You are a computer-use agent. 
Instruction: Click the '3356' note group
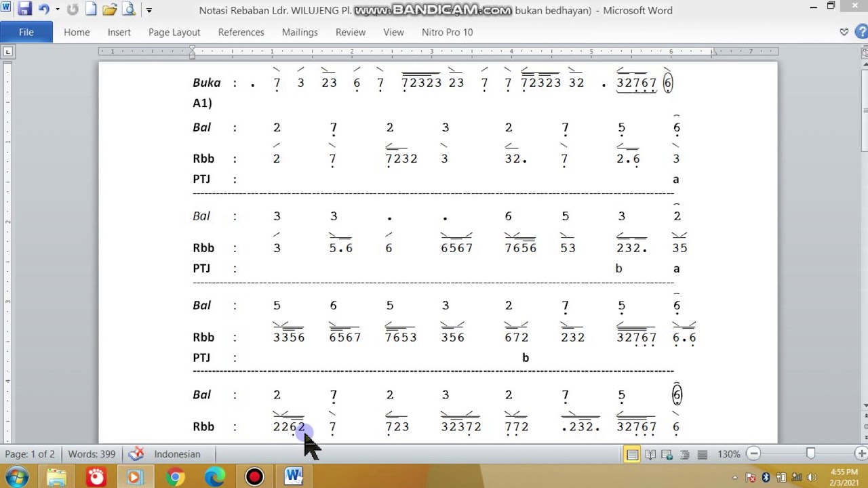click(289, 338)
